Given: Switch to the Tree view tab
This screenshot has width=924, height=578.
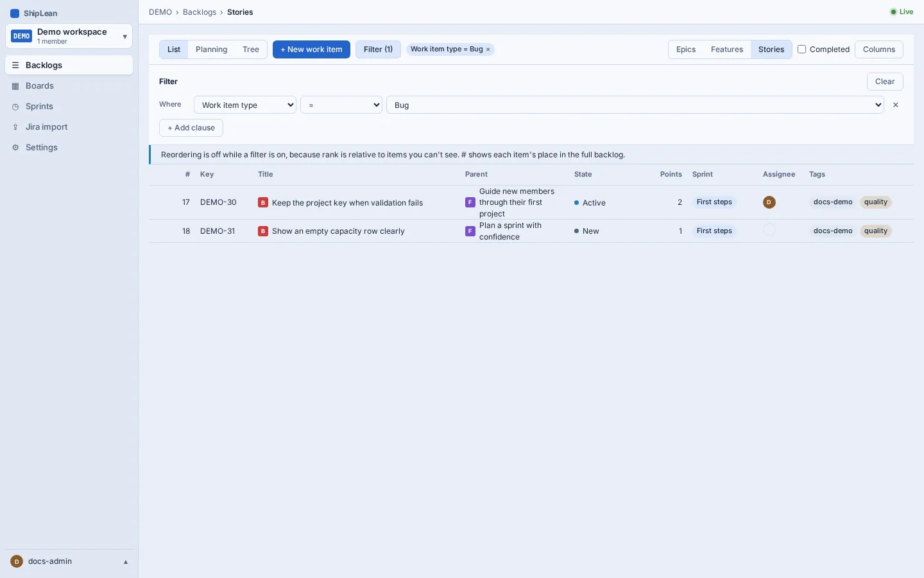Looking at the screenshot, I should [x=251, y=49].
